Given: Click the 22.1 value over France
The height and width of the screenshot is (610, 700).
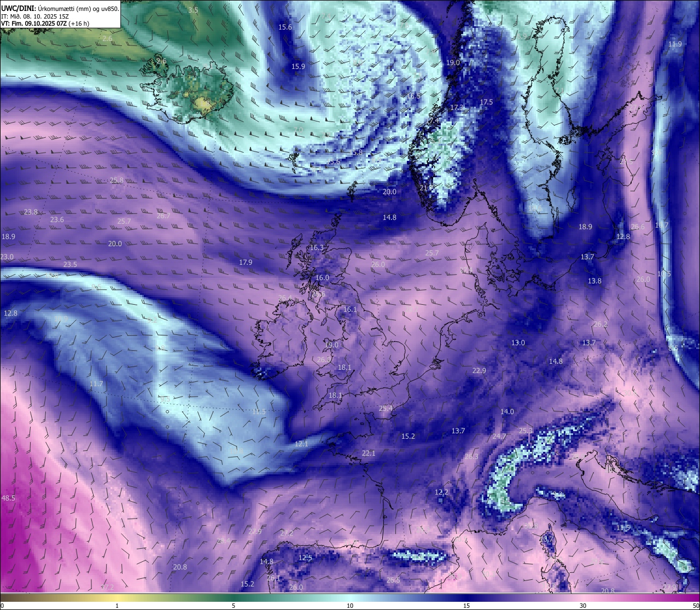Looking at the screenshot, I should click(x=369, y=454).
